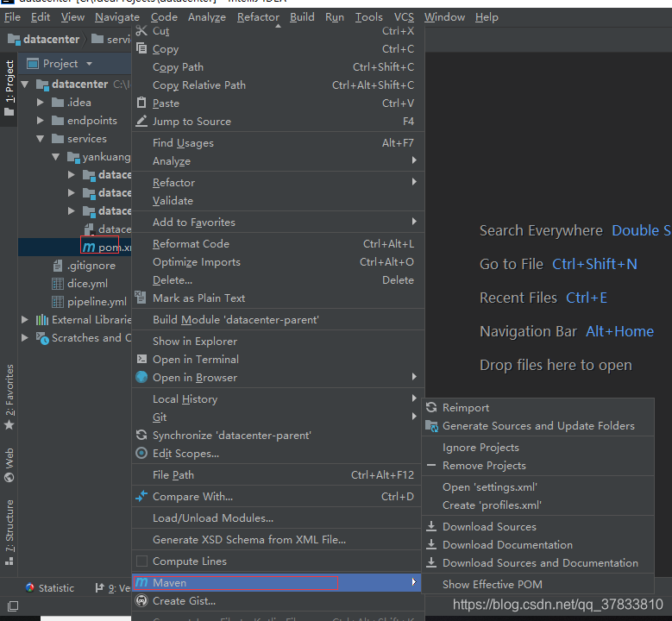
Task: Select dice.yml file in tree
Action: coord(79,284)
